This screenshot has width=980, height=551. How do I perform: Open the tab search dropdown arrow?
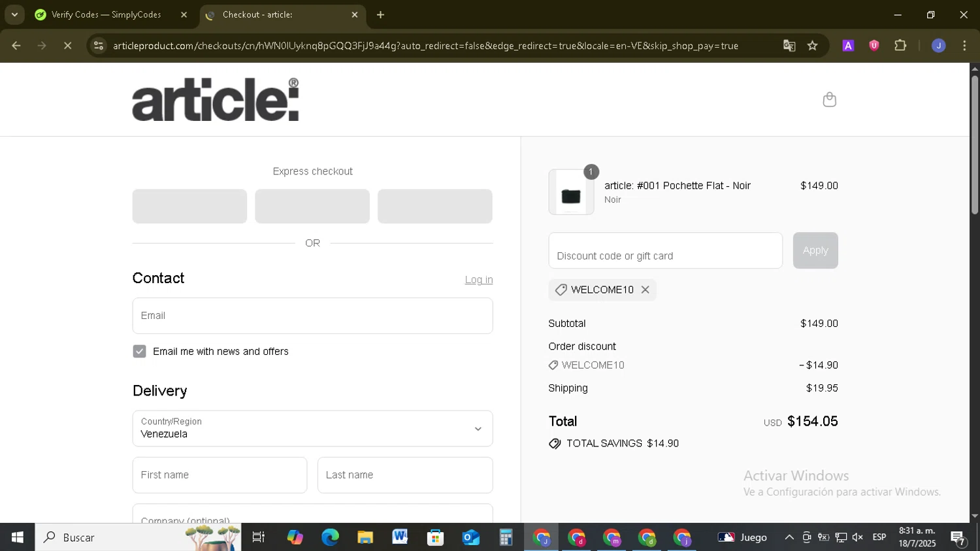pyautogui.click(x=14, y=14)
